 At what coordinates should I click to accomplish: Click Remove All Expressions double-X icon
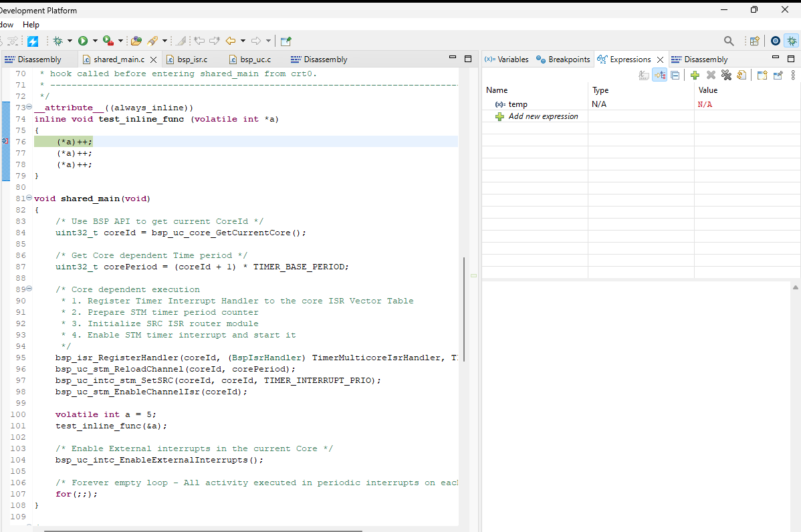click(726, 76)
